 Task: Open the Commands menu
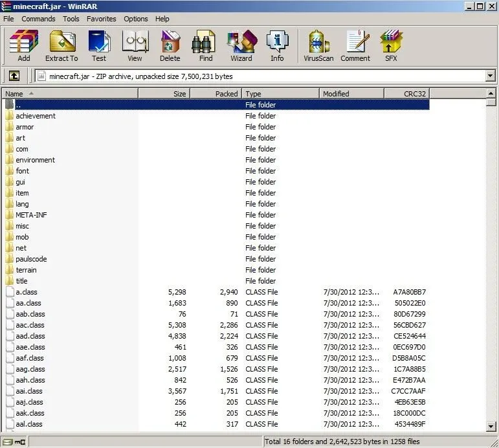point(38,19)
